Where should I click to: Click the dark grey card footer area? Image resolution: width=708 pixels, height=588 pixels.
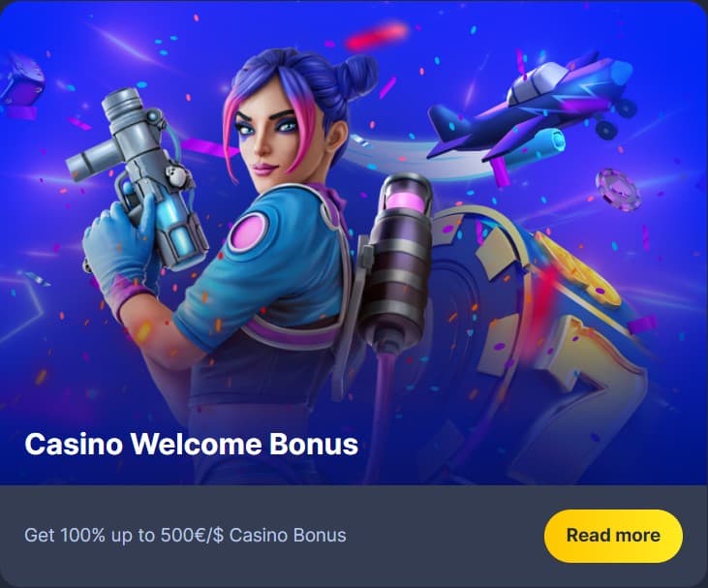pyautogui.click(x=354, y=536)
